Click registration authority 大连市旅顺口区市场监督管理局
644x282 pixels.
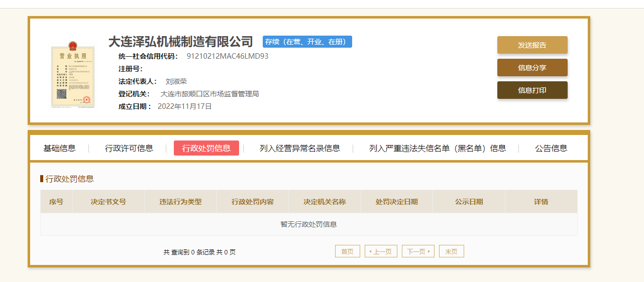(x=210, y=94)
